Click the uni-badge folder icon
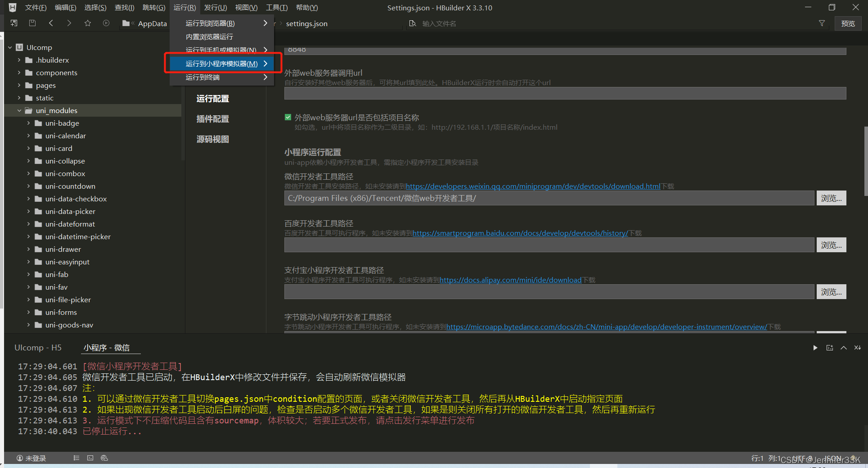This screenshot has height=468, width=868. [39, 123]
